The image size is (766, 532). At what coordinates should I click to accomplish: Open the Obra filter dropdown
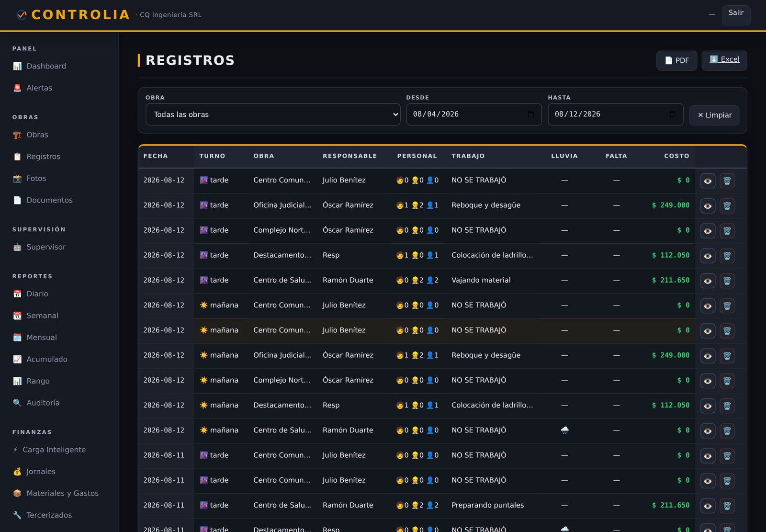click(x=273, y=114)
